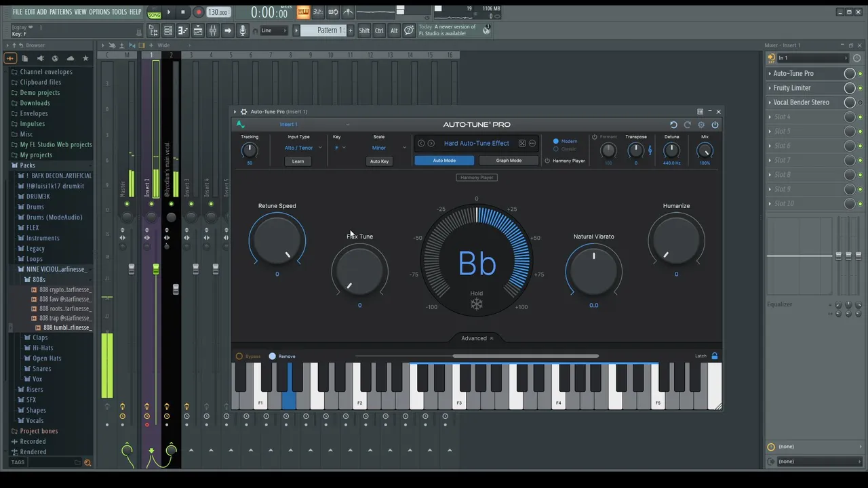Viewport: 868px width, 488px height.
Task: Click the Humanize knob
Action: (x=676, y=240)
